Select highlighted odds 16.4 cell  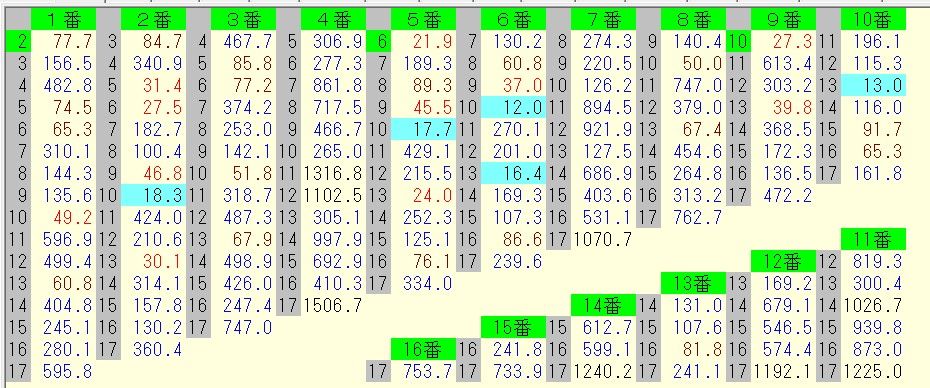pyautogui.click(x=513, y=173)
